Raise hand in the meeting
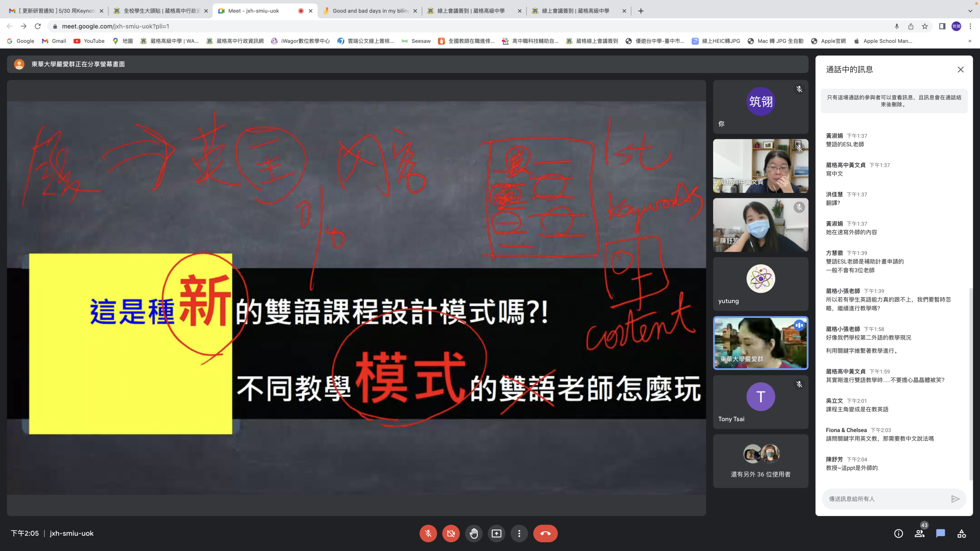 point(474,533)
